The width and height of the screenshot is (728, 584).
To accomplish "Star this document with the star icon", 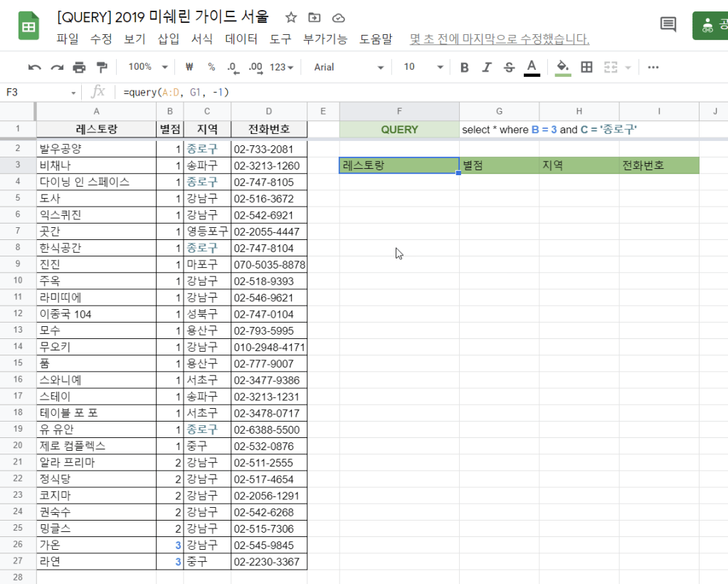I will point(291,17).
